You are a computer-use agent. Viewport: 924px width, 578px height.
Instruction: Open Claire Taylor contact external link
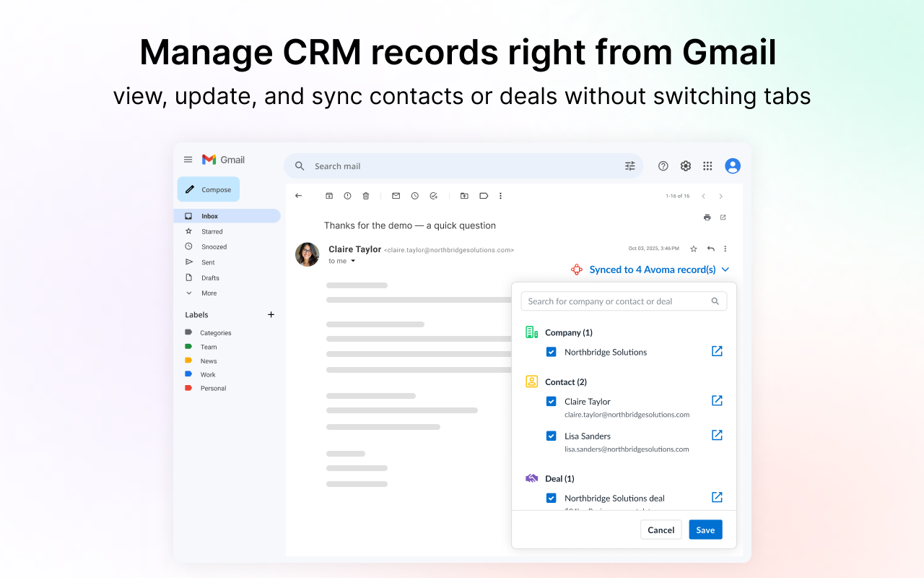pyautogui.click(x=717, y=400)
